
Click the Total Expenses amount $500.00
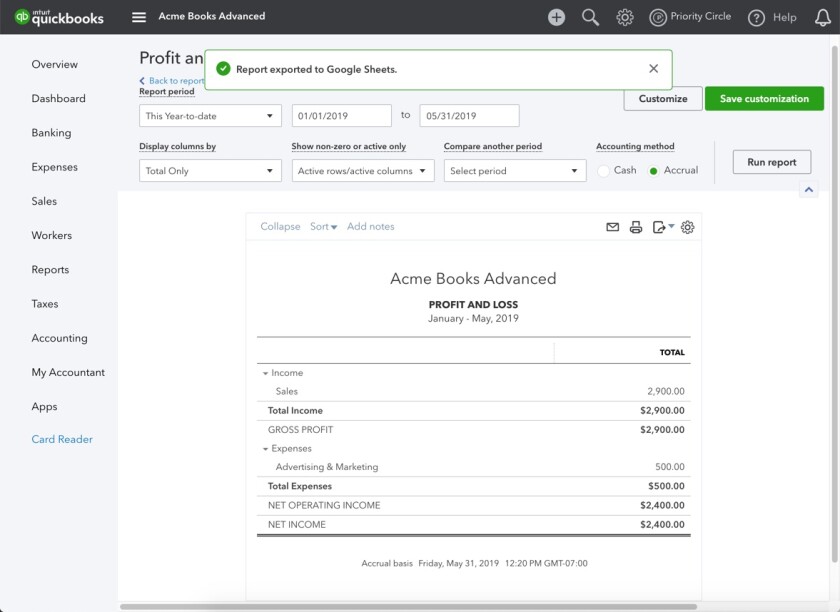[666, 487]
